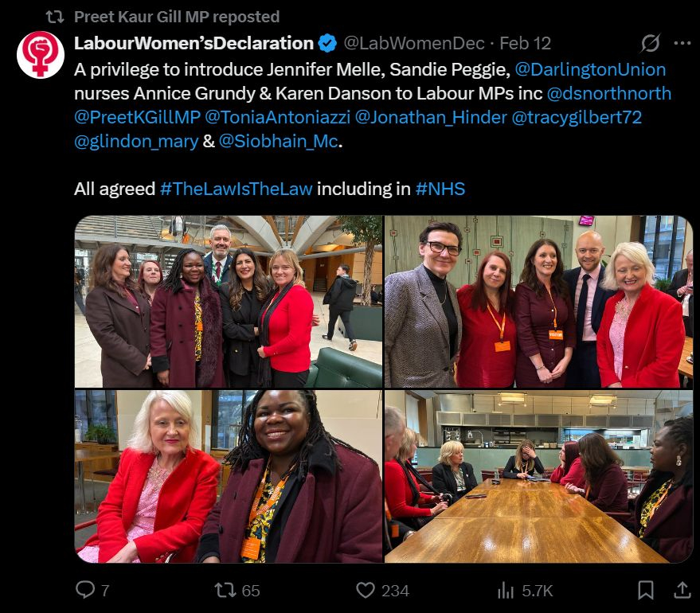This screenshot has height=613, width=700.
Task: Open the three-dot more options menu
Action: pos(682,43)
